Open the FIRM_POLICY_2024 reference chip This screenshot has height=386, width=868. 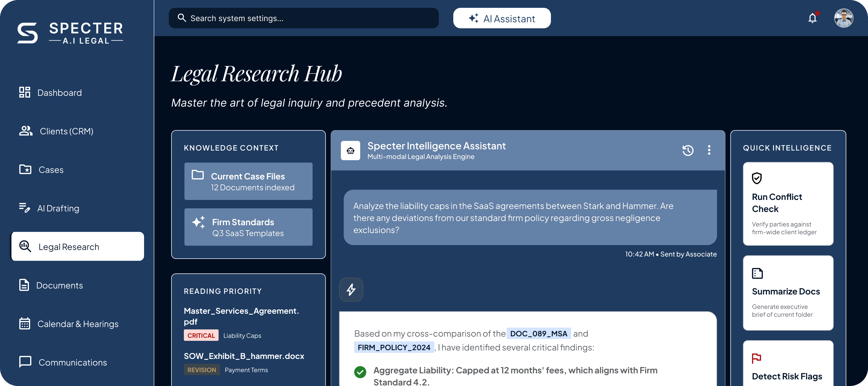(394, 347)
